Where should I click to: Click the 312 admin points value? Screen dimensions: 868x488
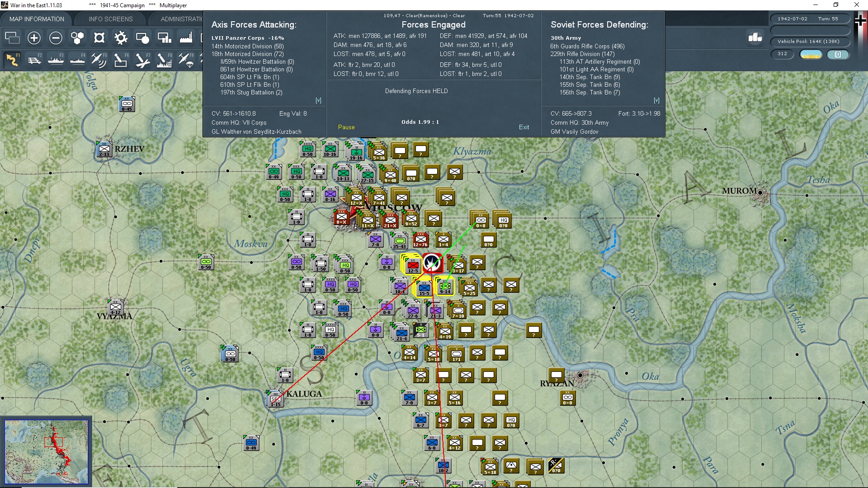[x=782, y=54]
